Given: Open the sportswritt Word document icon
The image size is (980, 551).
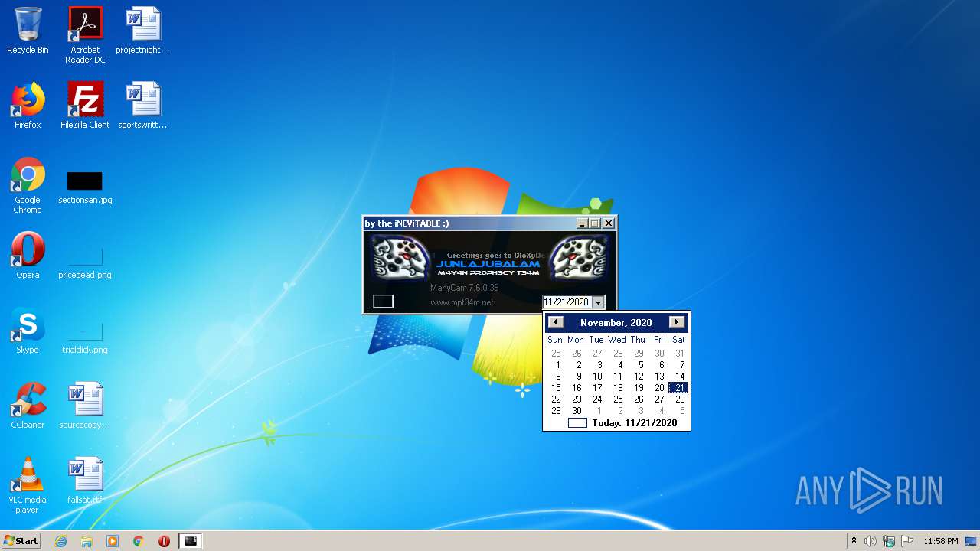Looking at the screenshot, I should [x=142, y=106].
